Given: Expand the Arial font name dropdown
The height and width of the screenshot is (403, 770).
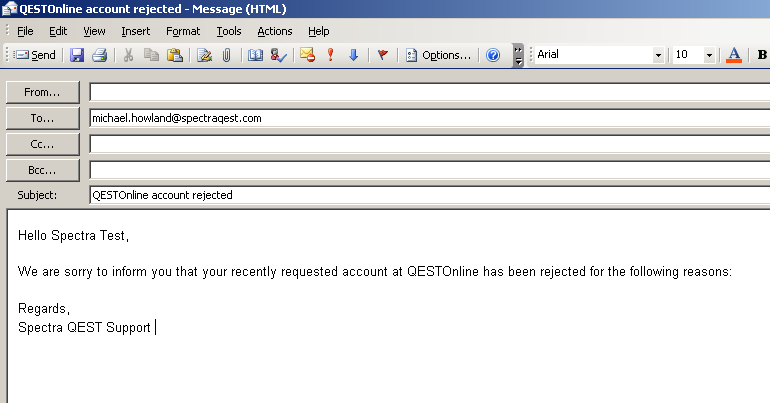Looking at the screenshot, I should click(x=658, y=55).
